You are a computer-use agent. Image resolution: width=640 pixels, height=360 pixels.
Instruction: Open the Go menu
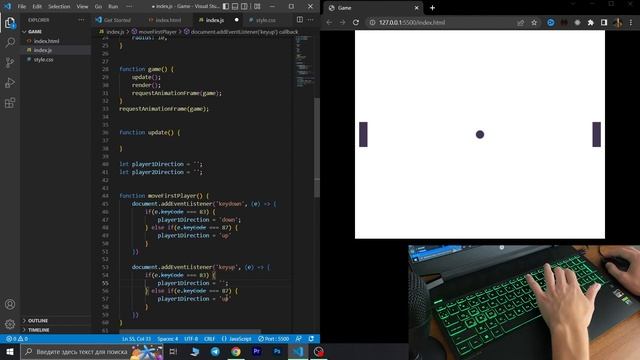pyautogui.click(x=98, y=7)
